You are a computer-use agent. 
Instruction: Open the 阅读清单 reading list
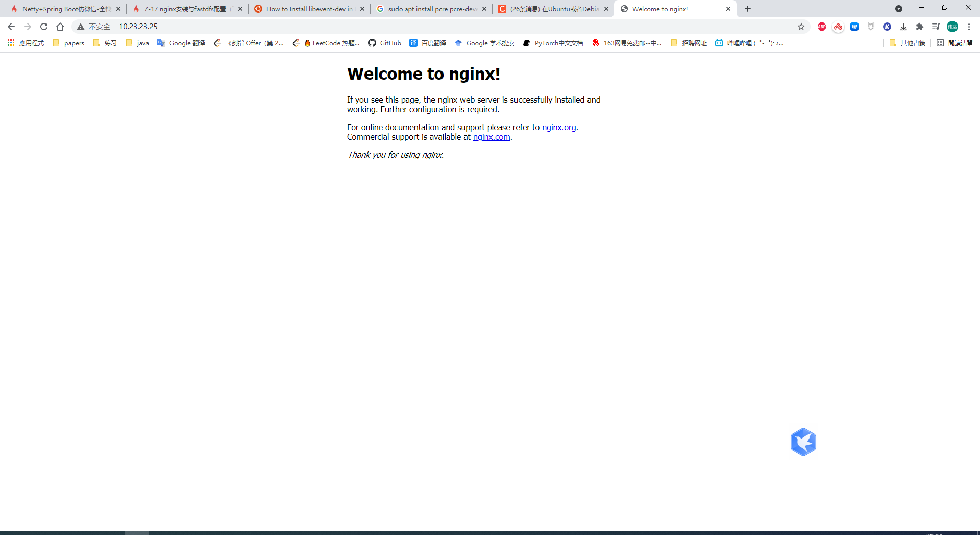click(955, 43)
